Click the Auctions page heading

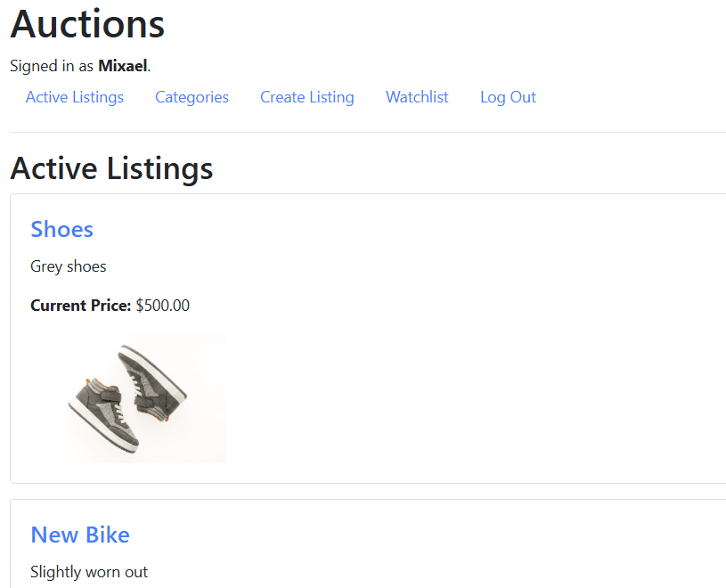(x=86, y=25)
